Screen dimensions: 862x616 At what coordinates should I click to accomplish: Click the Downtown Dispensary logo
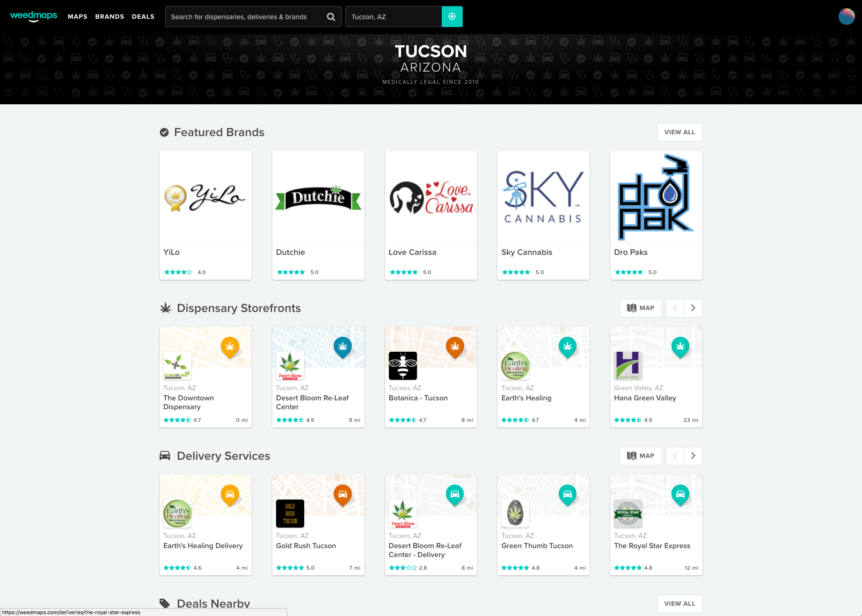click(177, 366)
